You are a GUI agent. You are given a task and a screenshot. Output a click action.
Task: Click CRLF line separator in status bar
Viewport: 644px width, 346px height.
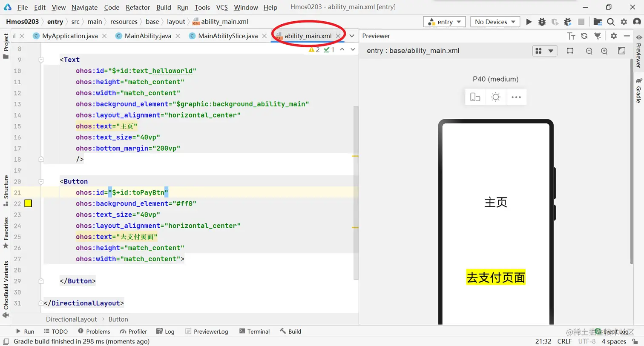point(564,341)
